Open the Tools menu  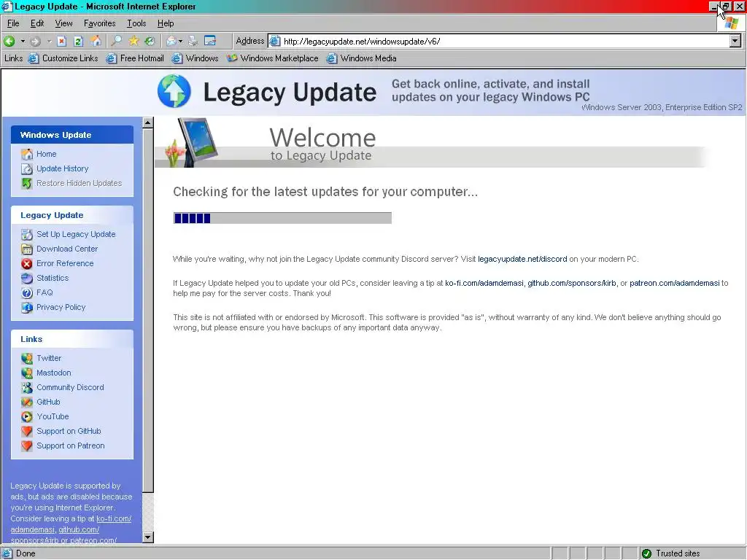pyautogui.click(x=136, y=23)
